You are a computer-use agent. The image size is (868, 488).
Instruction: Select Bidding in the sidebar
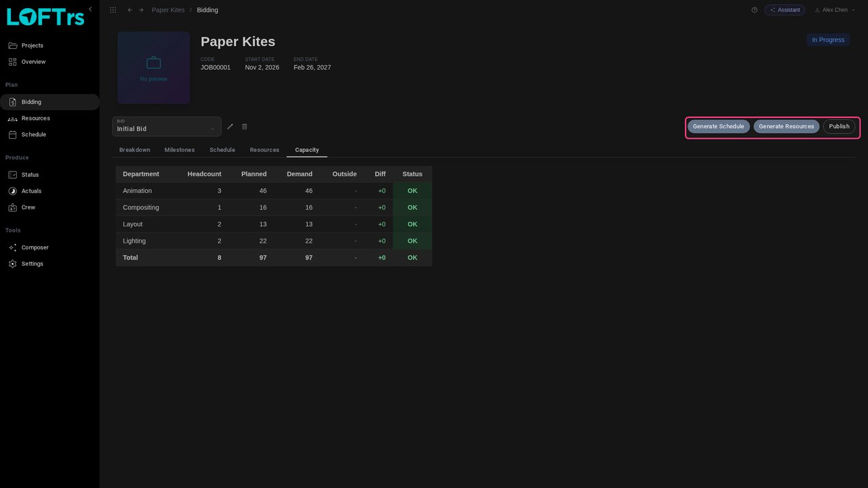coord(50,102)
